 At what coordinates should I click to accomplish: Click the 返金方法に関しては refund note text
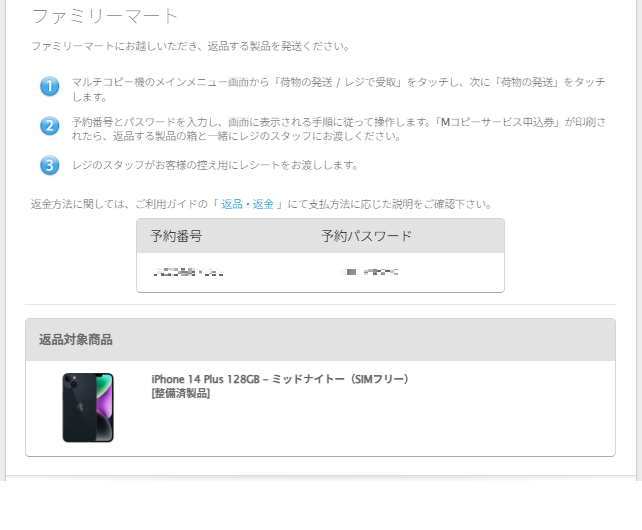click(261, 204)
